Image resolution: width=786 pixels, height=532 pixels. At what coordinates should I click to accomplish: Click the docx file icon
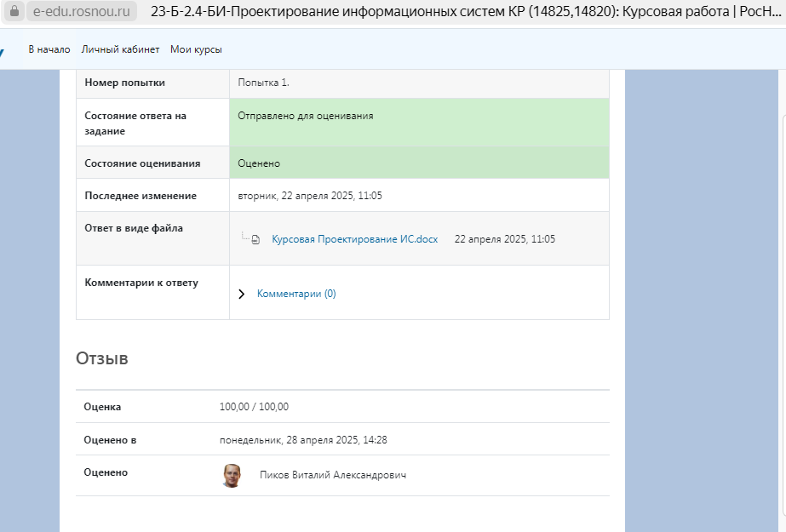coord(255,240)
